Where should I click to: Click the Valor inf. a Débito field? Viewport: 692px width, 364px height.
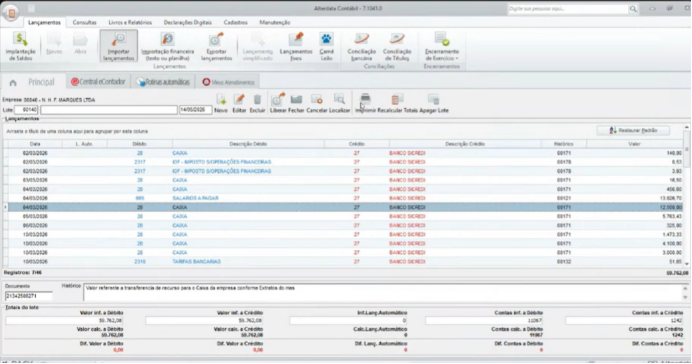(x=64, y=321)
